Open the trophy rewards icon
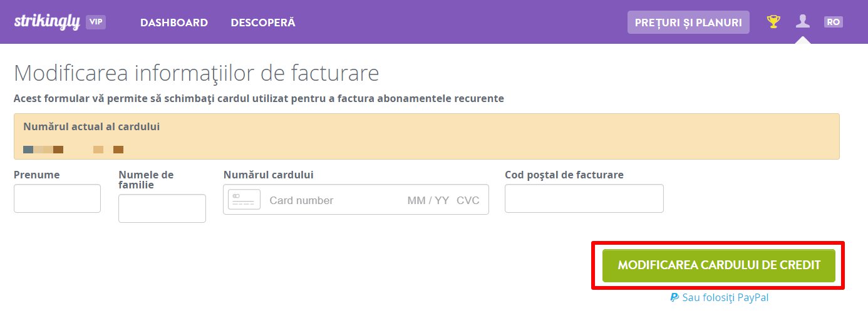 point(774,22)
